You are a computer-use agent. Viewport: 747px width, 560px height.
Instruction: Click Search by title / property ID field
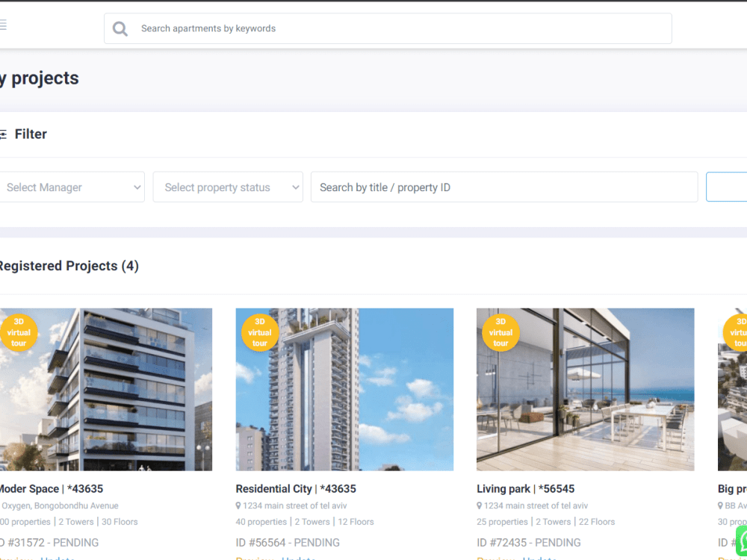click(504, 187)
